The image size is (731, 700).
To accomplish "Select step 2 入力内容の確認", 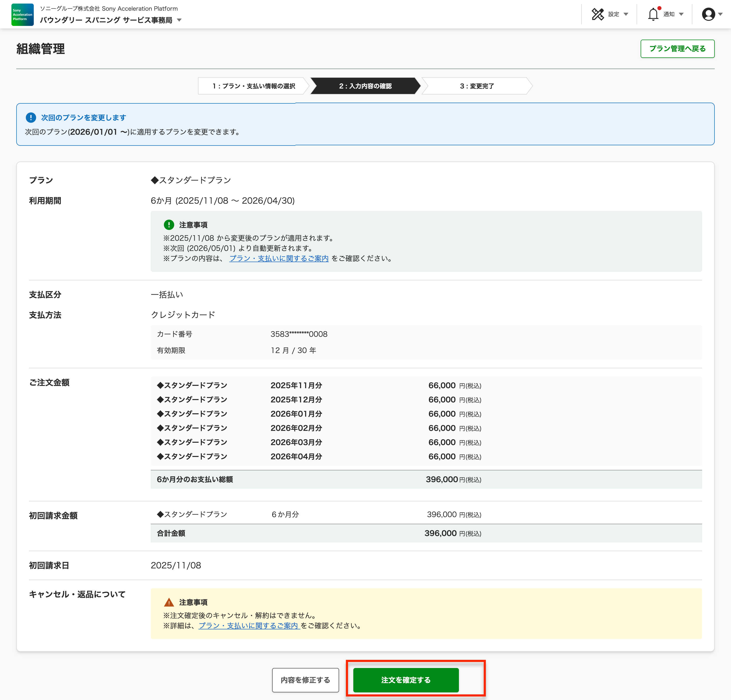I will 365,86.
